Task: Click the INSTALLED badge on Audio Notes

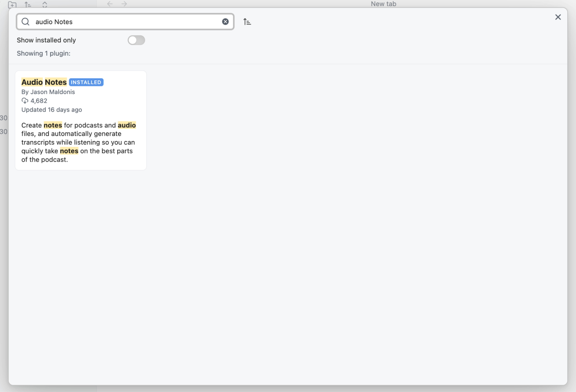Action: point(86,82)
